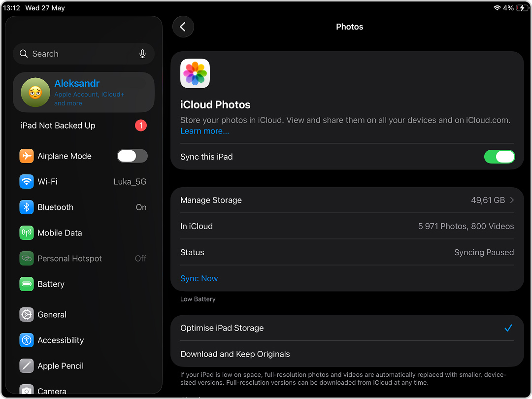The height and width of the screenshot is (399, 532).
Task: Open General settings
Action: pyautogui.click(x=83, y=314)
